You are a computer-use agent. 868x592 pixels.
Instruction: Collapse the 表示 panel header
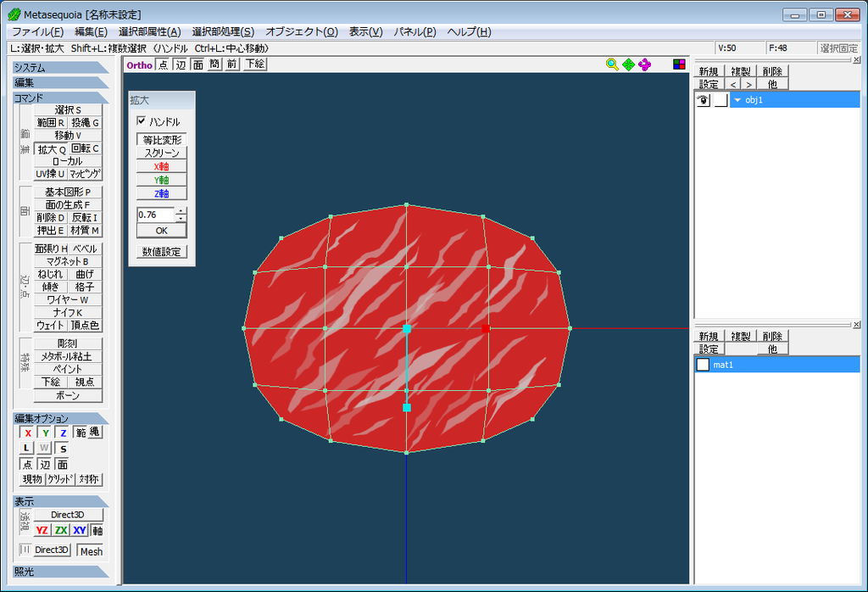click(61, 501)
